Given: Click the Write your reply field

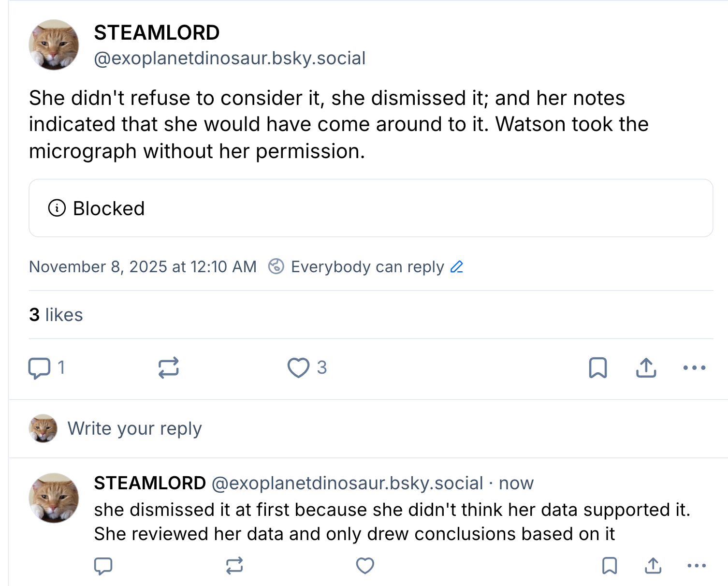Looking at the screenshot, I should point(135,428).
